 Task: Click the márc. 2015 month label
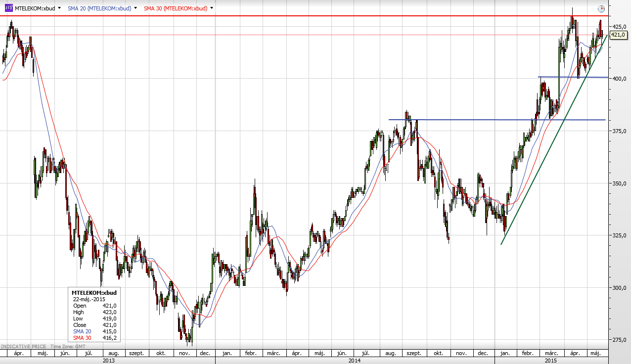(552, 354)
